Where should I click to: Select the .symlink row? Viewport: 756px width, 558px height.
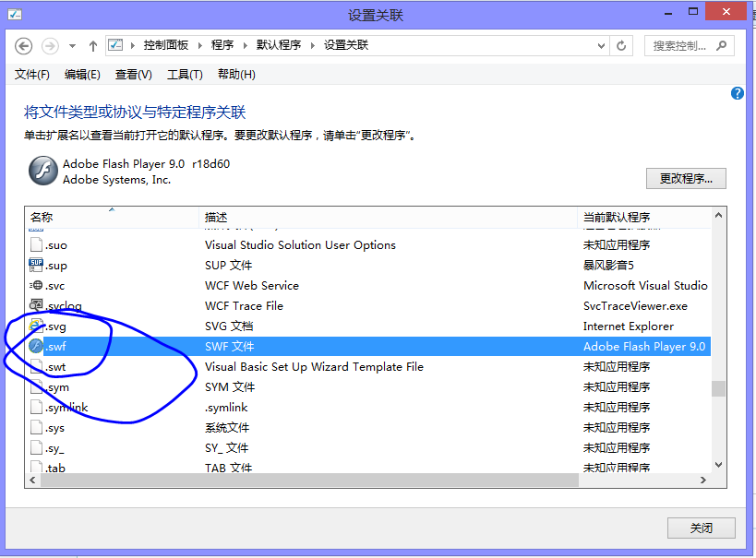(368, 407)
